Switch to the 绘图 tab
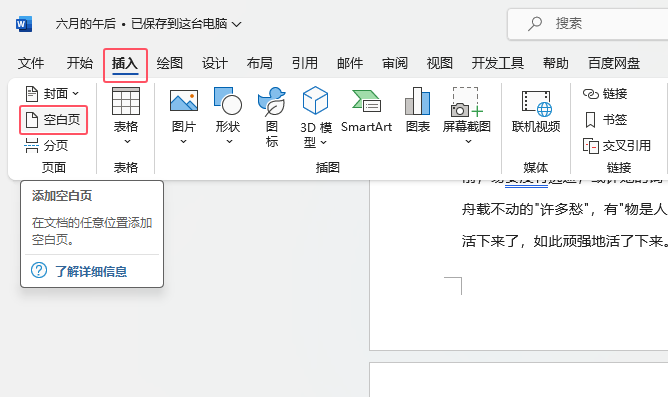This screenshot has height=397, width=668. (170, 63)
